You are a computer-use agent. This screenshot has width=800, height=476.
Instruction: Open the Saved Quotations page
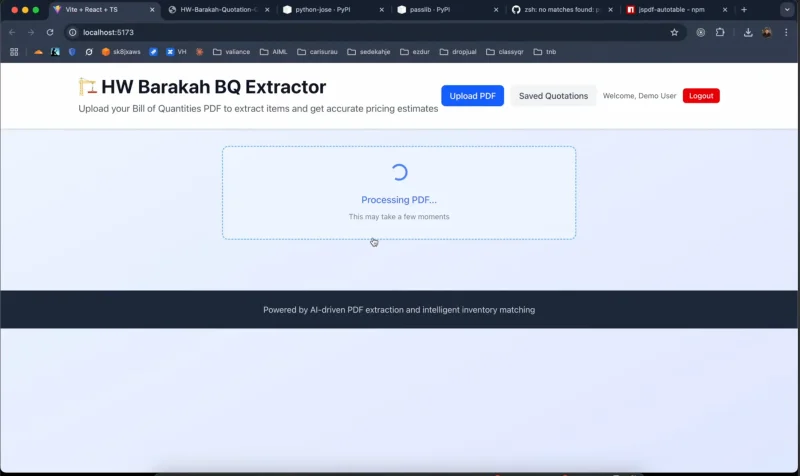pyautogui.click(x=553, y=96)
